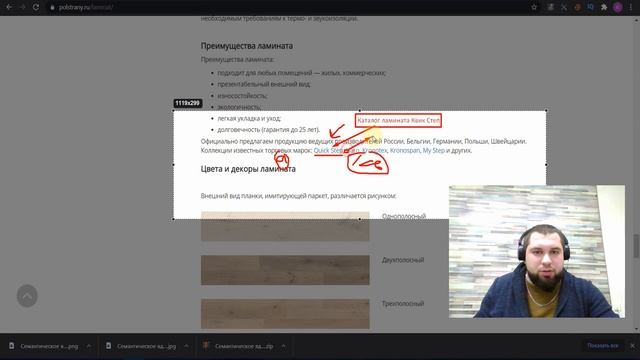Go back using the browser back arrow
This screenshot has height=360, width=640.
click(9, 7)
